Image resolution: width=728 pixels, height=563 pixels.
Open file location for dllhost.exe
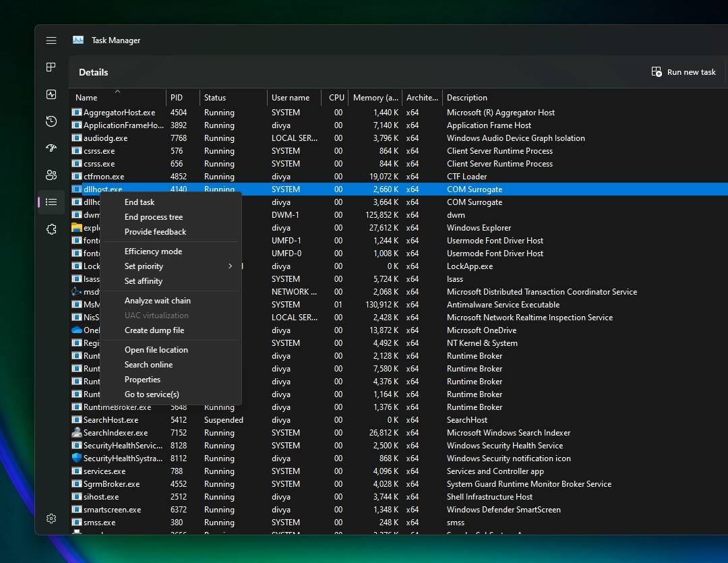click(x=156, y=349)
